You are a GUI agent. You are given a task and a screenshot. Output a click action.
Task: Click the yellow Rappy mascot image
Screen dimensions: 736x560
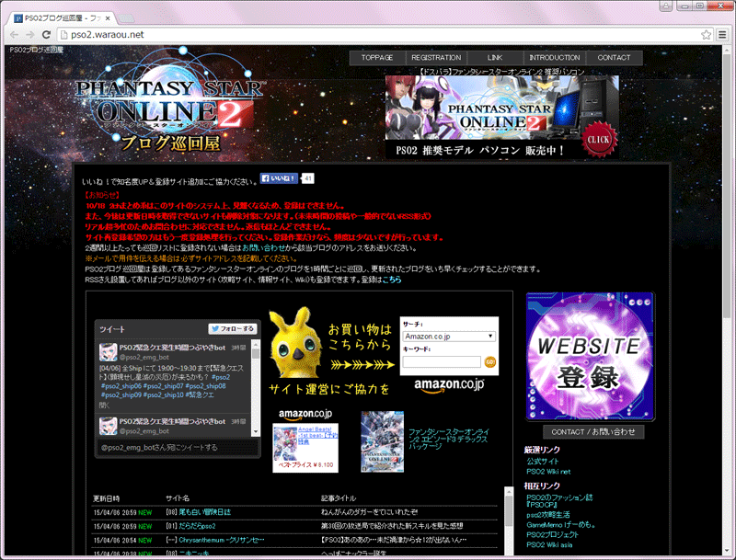[x=295, y=342]
